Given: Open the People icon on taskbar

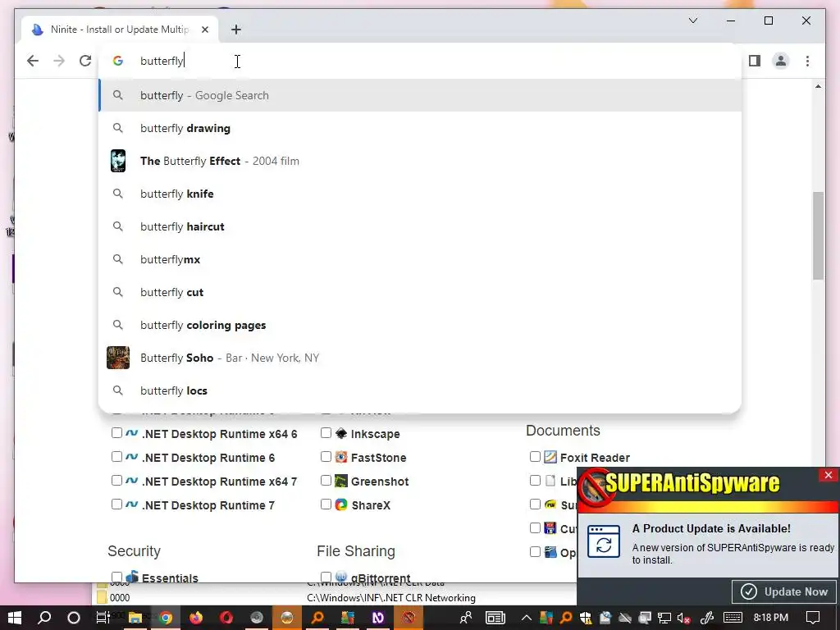Looking at the screenshot, I should [x=466, y=618].
